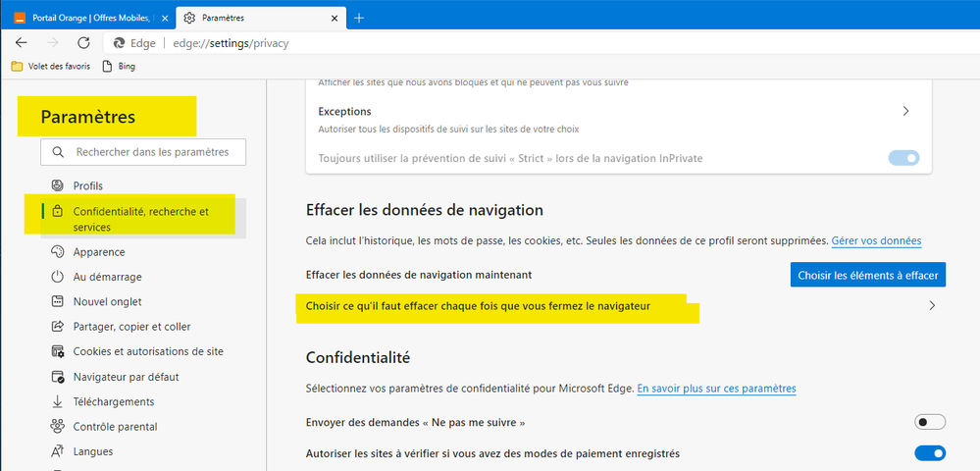Toggle Strict tracking prevention for InPrivate
Viewport: 980px width, 471px height.
point(903,158)
